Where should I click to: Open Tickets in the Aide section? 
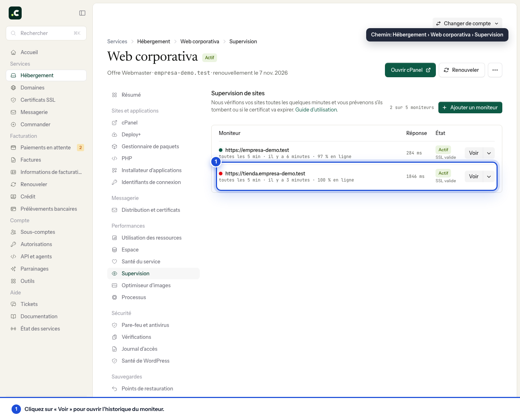pyautogui.click(x=46, y=304)
